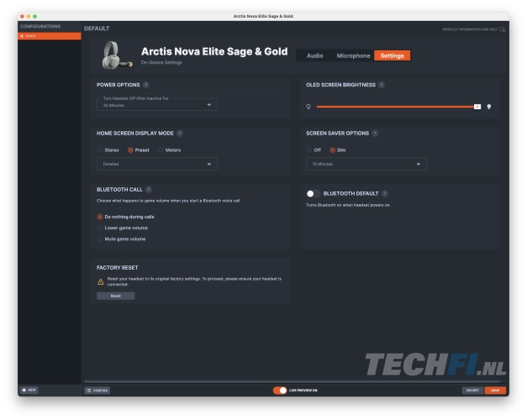Click the product information chat icon
This screenshot has width=527, height=420.
[503, 29]
